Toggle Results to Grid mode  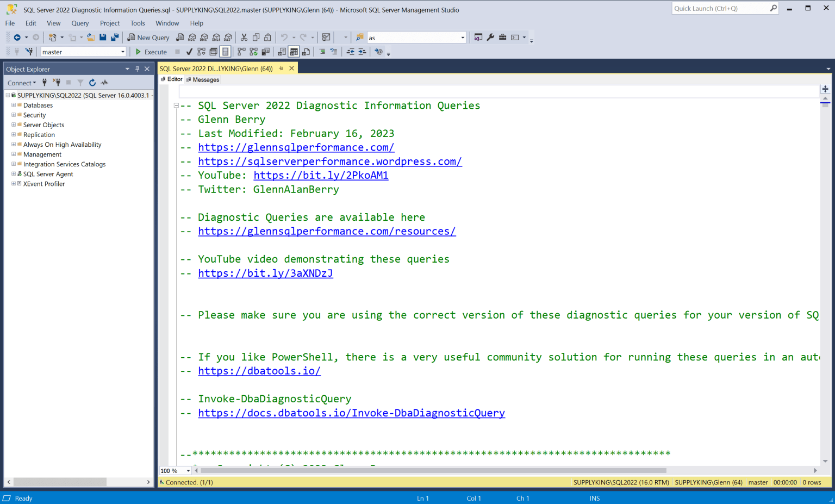294,51
